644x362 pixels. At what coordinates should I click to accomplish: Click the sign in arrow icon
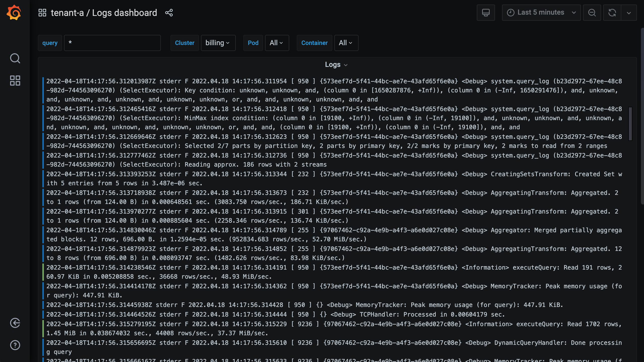coord(15,323)
